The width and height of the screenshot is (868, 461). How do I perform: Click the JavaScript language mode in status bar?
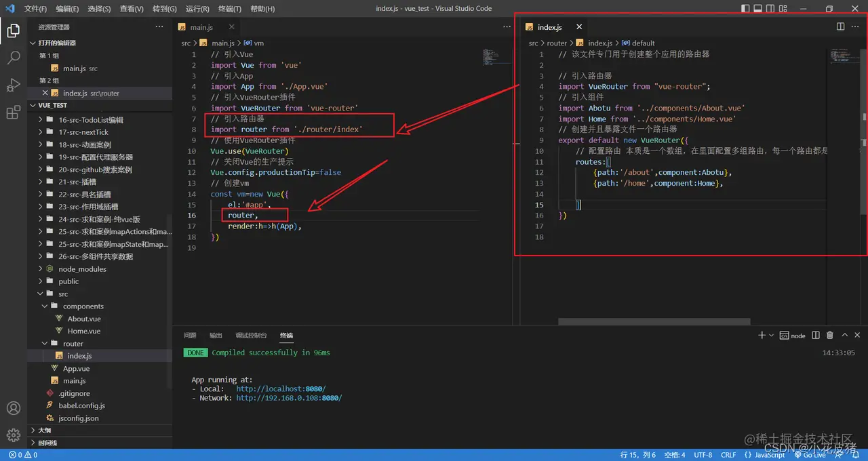pyautogui.click(x=770, y=455)
